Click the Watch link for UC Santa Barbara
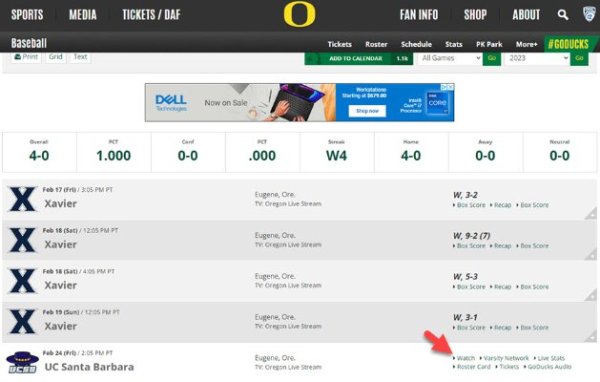The height and width of the screenshot is (382, 600). click(466, 358)
